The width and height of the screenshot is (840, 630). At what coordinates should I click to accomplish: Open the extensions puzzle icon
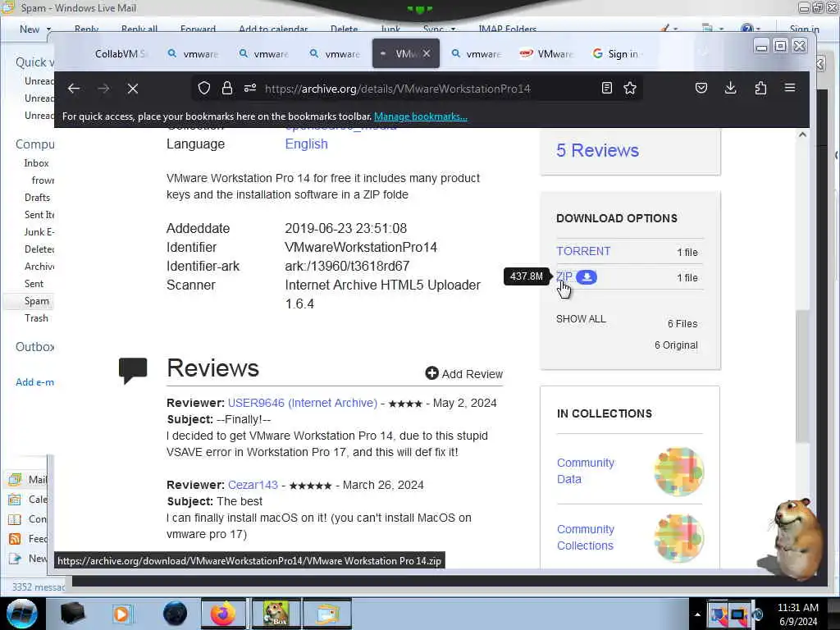coord(760,88)
